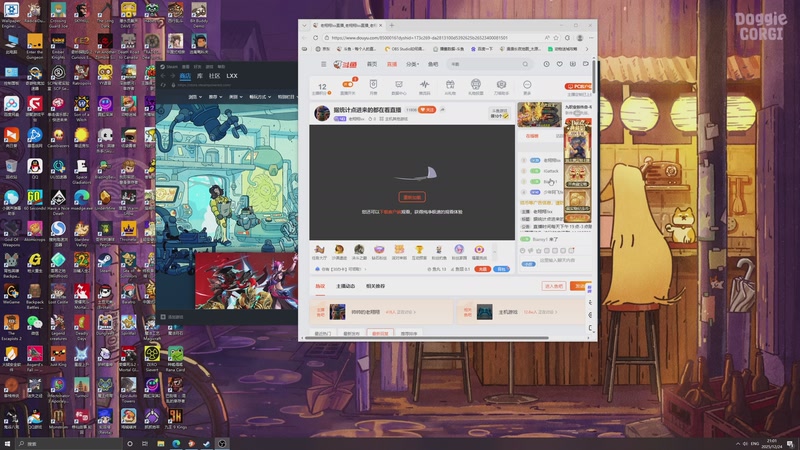
Task: Click Steam back arrow navigation icon
Action: pos(163,76)
